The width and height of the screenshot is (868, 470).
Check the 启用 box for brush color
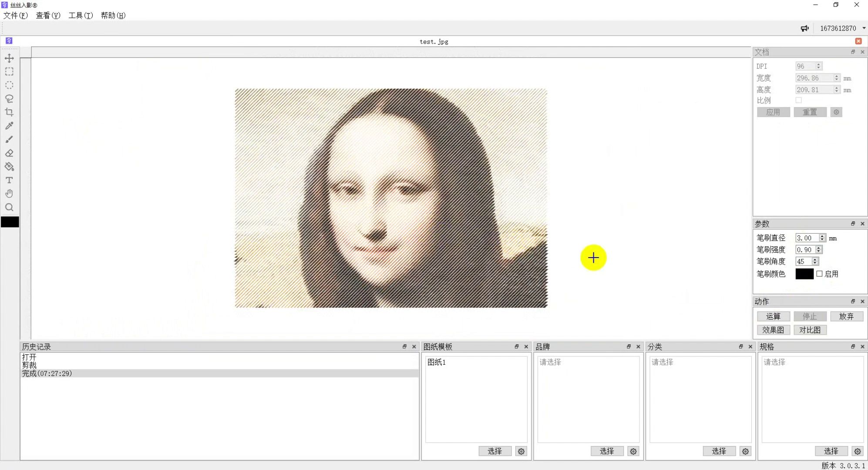coord(820,274)
